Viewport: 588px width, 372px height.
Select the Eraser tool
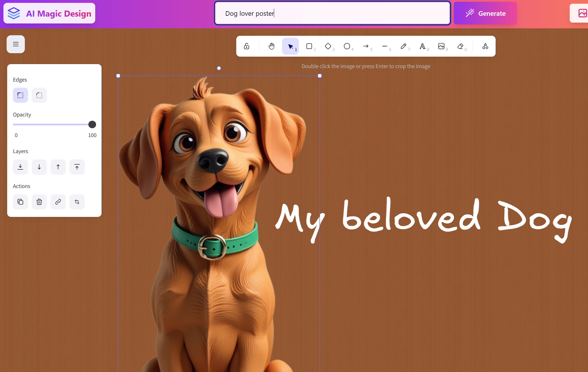pos(460,46)
